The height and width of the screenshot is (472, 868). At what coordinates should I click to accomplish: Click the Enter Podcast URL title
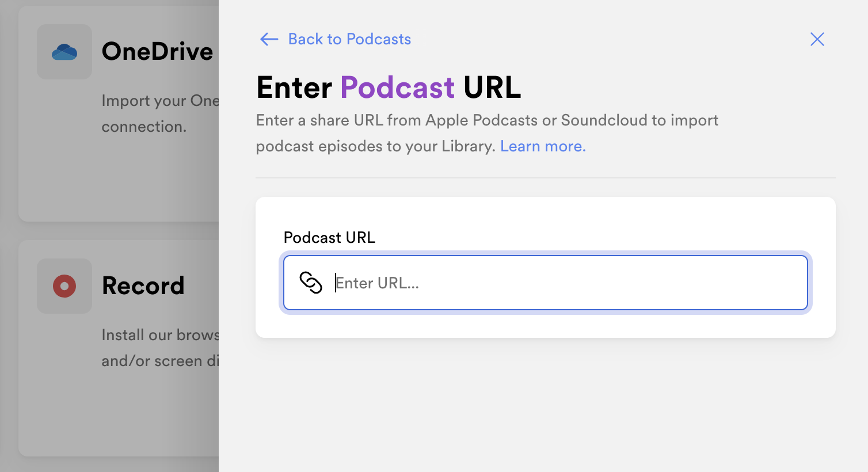point(389,87)
